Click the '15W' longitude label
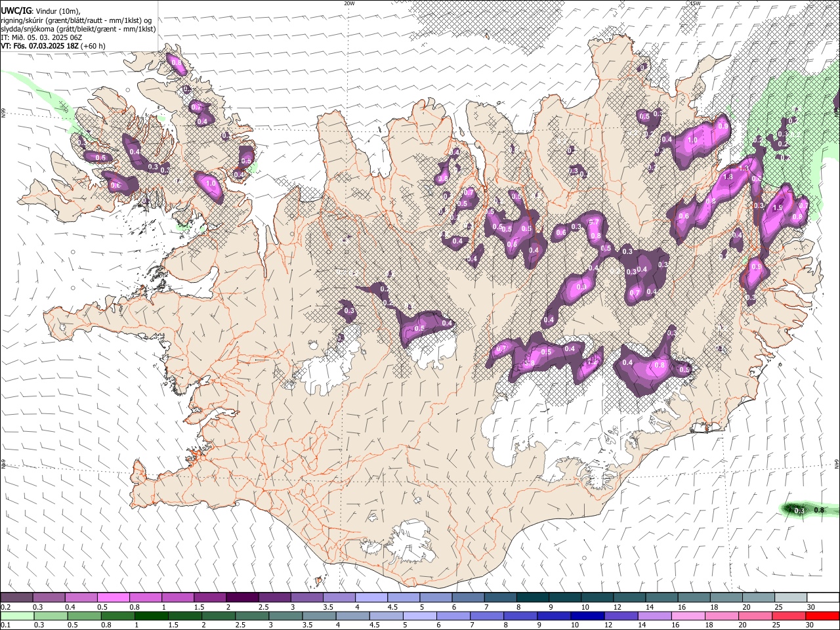 [695, 3]
